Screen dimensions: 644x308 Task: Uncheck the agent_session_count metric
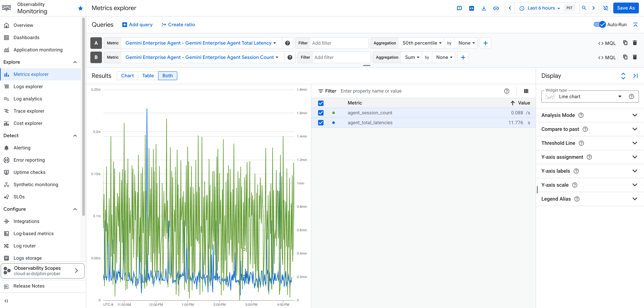321,113
